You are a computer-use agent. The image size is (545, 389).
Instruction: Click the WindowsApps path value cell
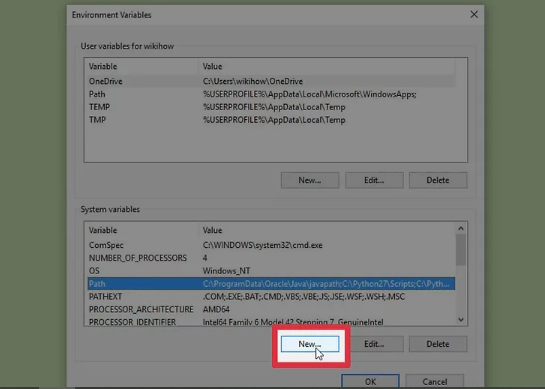[310, 94]
